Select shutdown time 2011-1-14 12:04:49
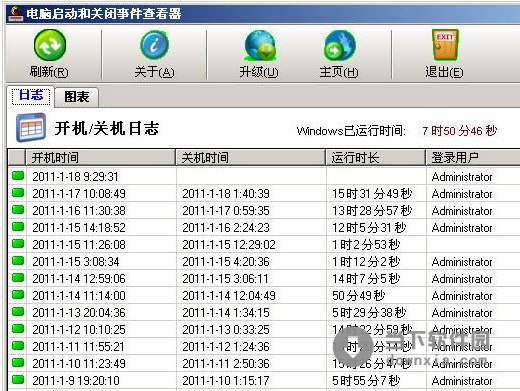Image resolution: width=520 pixels, height=391 pixels. pyautogui.click(x=229, y=296)
